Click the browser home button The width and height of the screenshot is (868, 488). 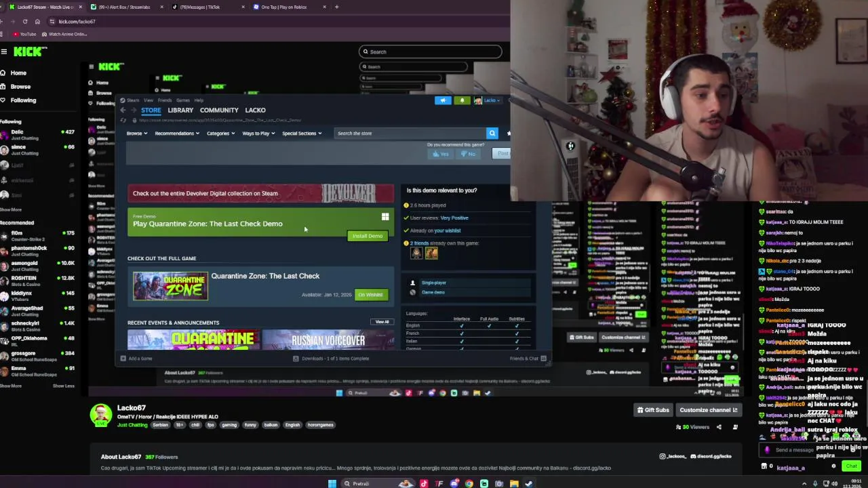click(37, 21)
